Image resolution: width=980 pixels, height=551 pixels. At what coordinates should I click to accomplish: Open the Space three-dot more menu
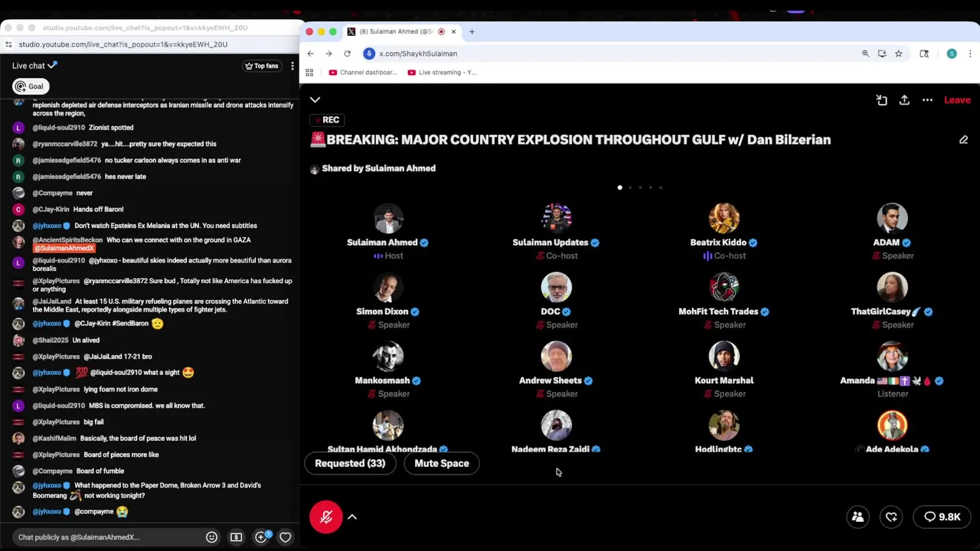927,99
